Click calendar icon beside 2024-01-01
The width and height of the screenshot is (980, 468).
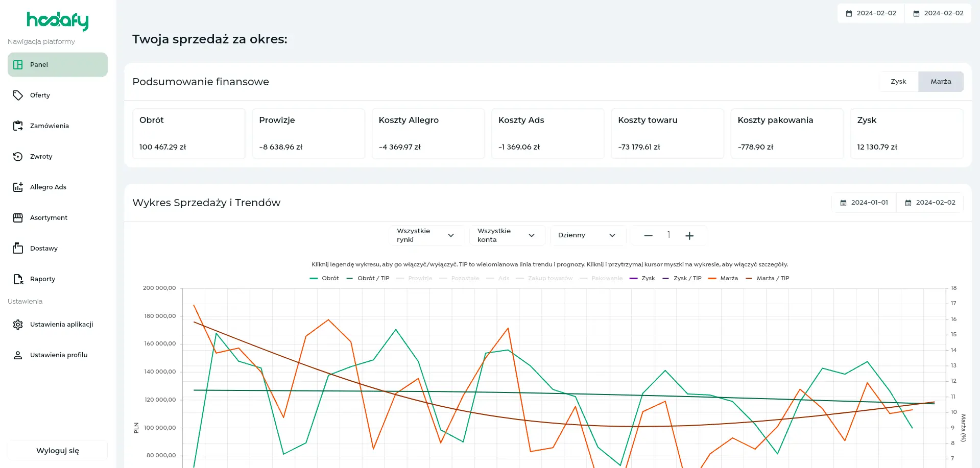843,203
